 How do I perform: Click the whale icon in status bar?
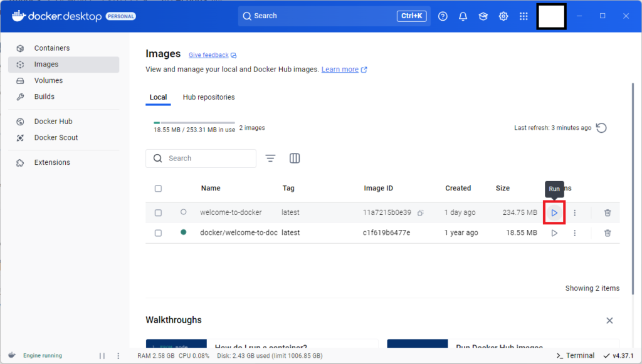point(12,355)
